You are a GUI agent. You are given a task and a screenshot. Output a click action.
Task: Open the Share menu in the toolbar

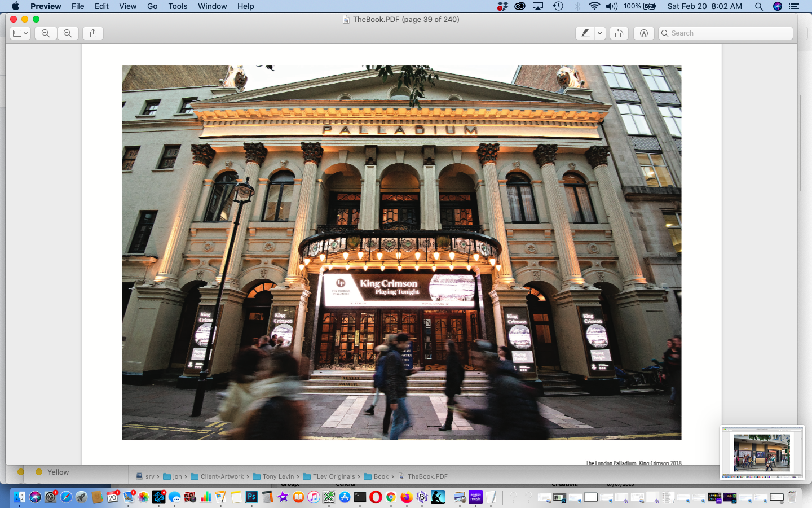(x=94, y=33)
